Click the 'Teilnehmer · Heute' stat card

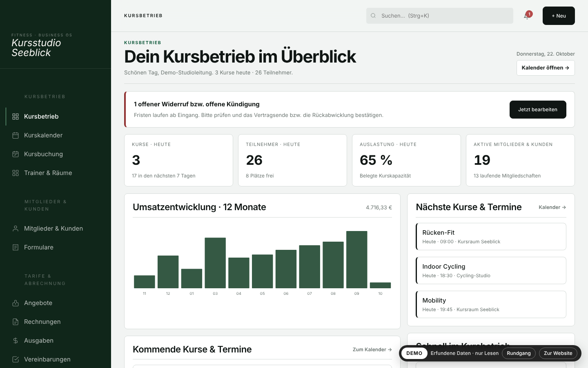pyautogui.click(x=292, y=160)
